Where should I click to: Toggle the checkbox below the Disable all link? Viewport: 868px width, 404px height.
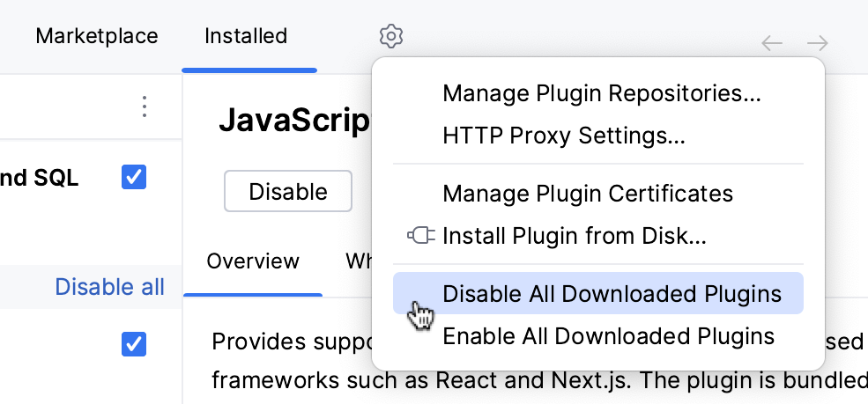pyautogui.click(x=134, y=343)
